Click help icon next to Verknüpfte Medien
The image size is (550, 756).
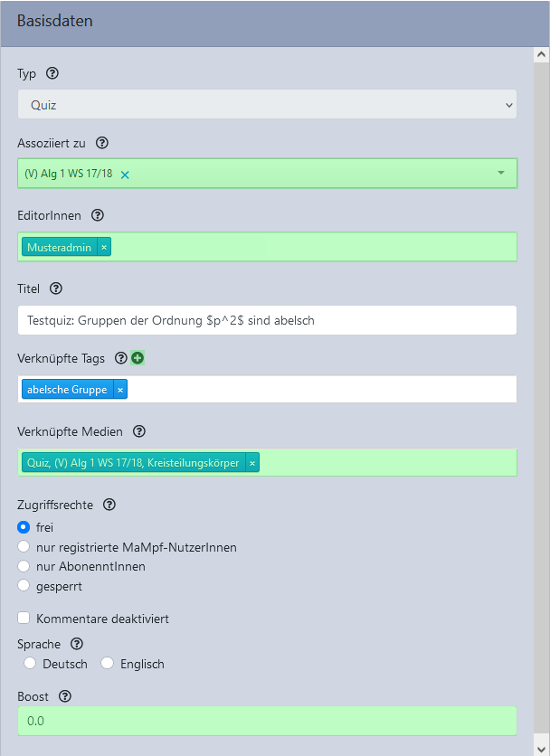point(139,431)
